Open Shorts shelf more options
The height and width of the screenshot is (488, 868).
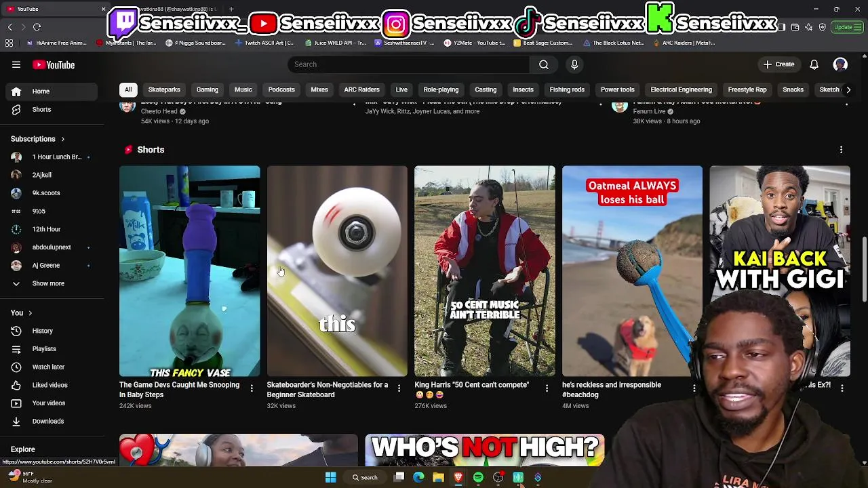[x=841, y=150]
